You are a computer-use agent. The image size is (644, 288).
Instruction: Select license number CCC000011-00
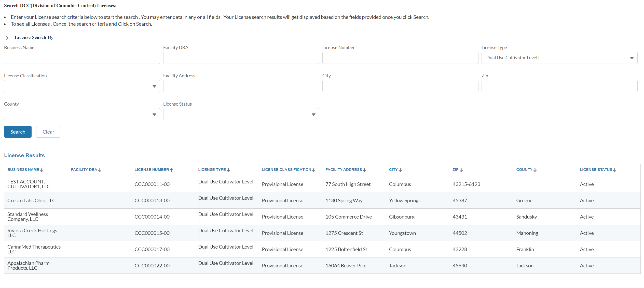click(152, 184)
